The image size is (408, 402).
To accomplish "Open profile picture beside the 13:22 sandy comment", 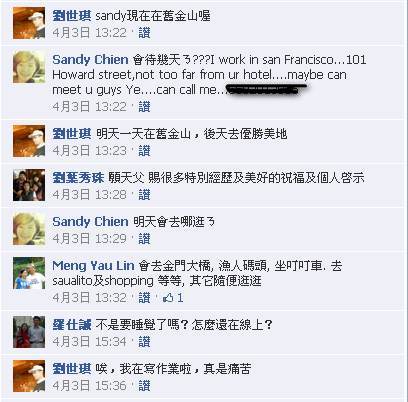I will coord(29,23).
